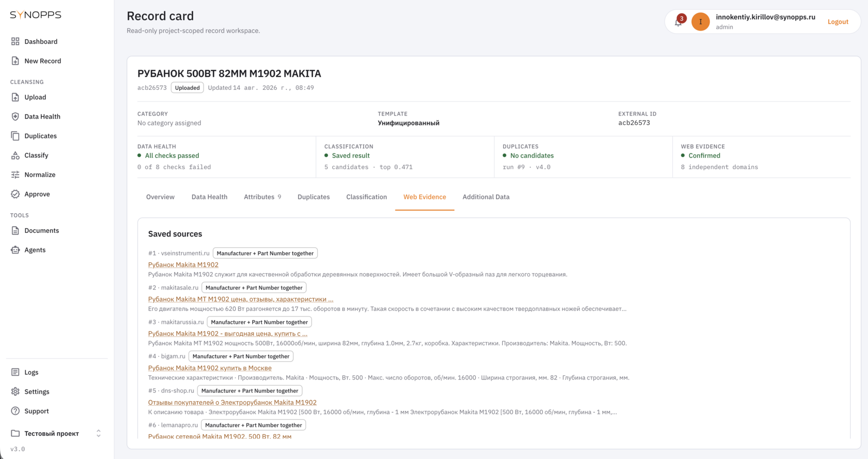
Task: Open makitarussia.ru link выгодная цена, купить
Action: tap(228, 334)
